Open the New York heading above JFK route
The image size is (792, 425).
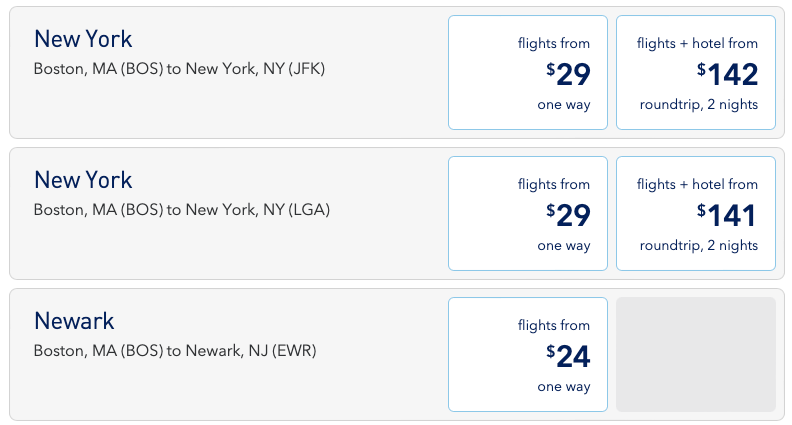pos(83,39)
